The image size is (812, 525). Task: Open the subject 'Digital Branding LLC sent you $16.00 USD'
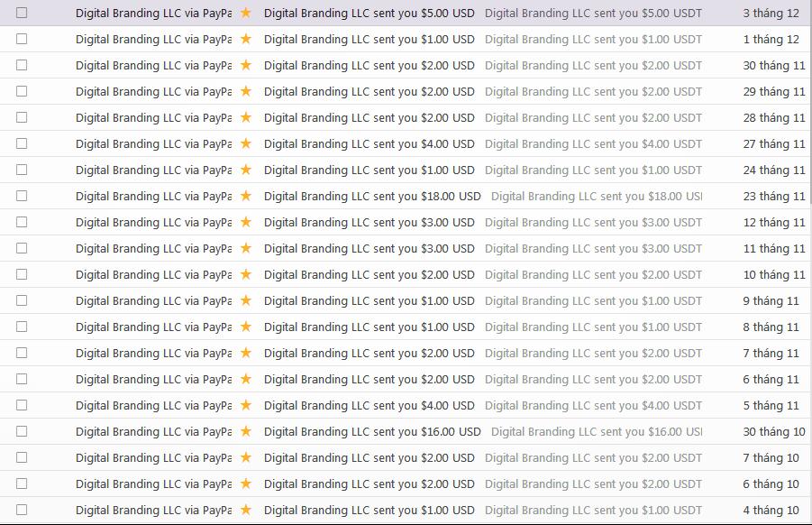pyautogui.click(x=372, y=432)
